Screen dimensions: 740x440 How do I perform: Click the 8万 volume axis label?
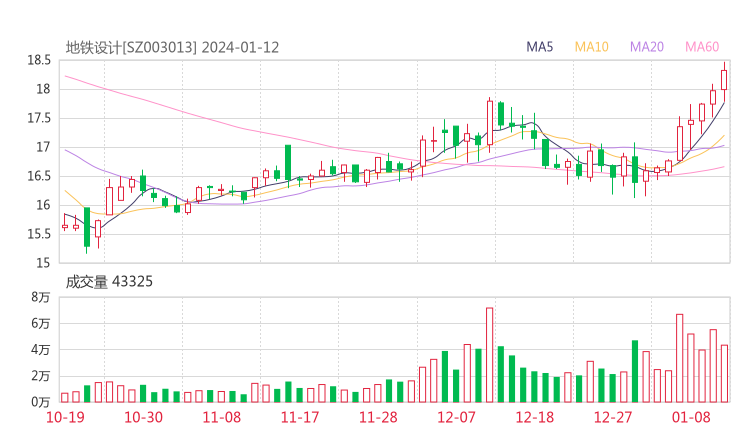(41, 297)
